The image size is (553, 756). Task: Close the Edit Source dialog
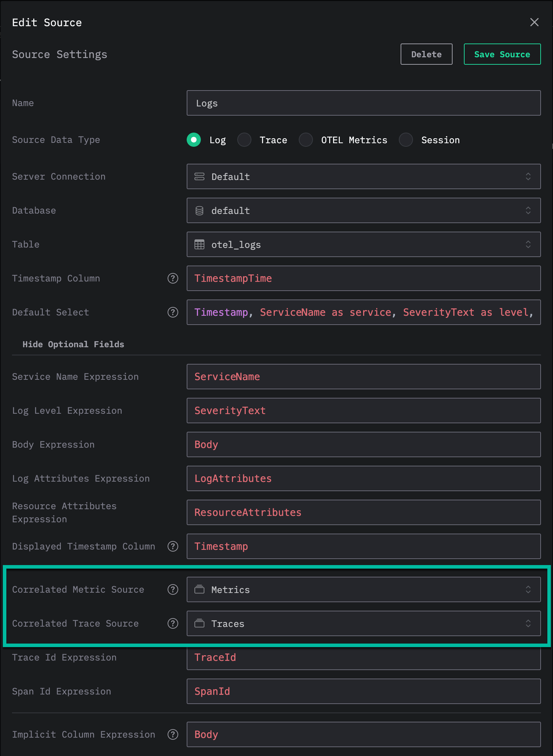(x=534, y=22)
